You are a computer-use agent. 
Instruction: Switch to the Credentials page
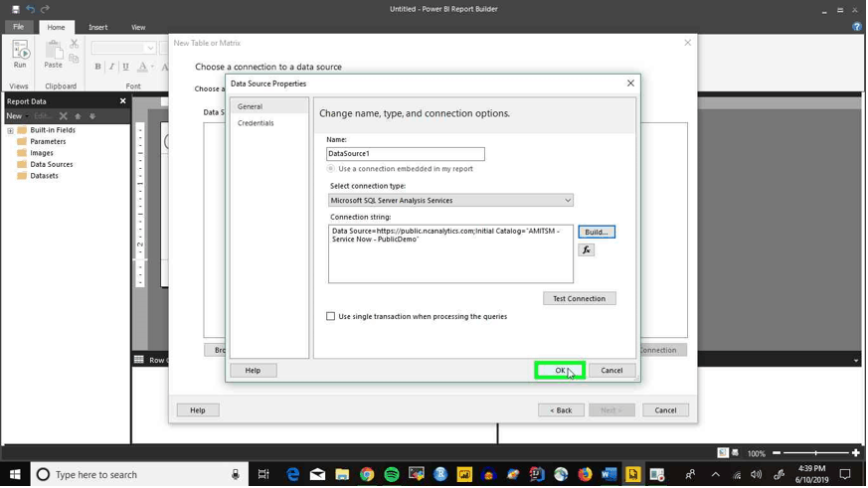(256, 123)
